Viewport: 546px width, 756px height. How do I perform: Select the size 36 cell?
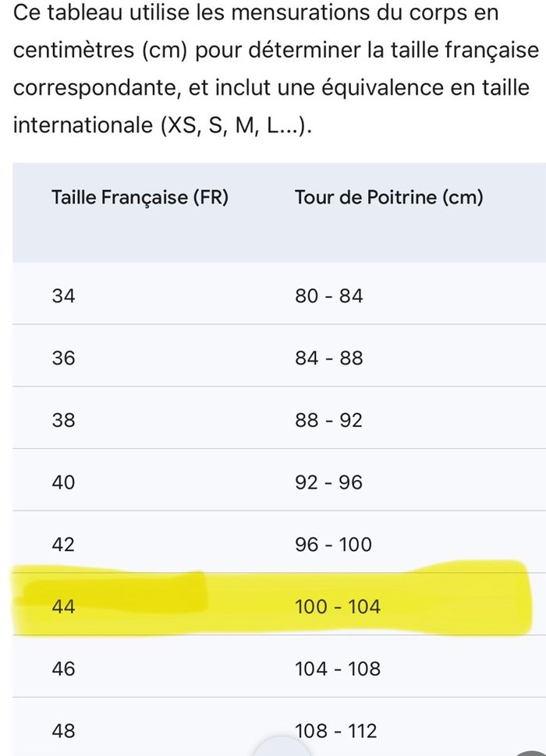[x=63, y=359]
